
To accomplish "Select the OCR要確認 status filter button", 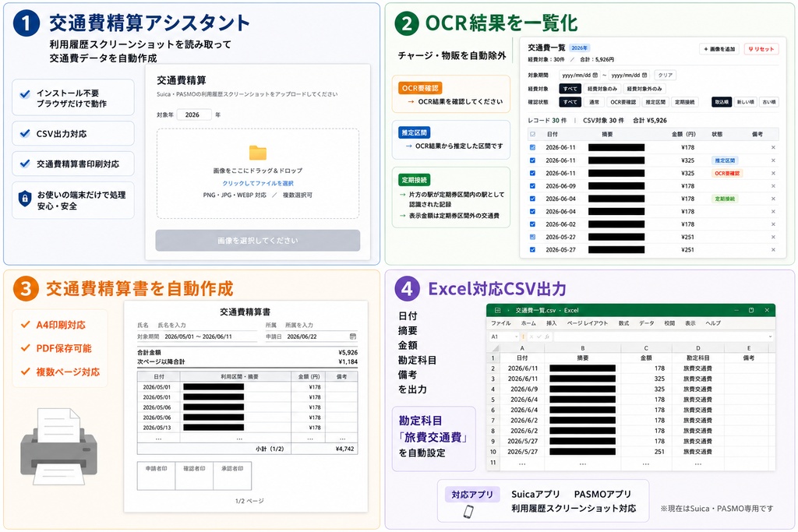I will (x=623, y=102).
